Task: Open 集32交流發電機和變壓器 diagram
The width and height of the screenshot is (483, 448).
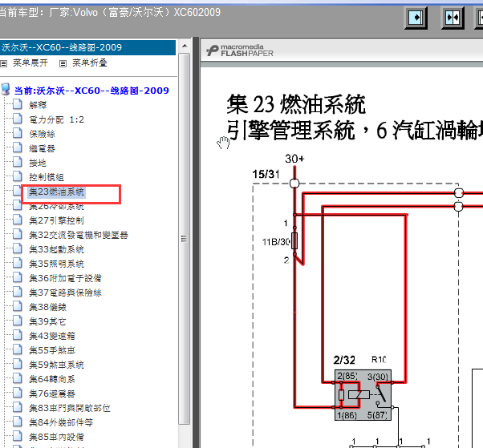Action: pyautogui.click(x=79, y=235)
